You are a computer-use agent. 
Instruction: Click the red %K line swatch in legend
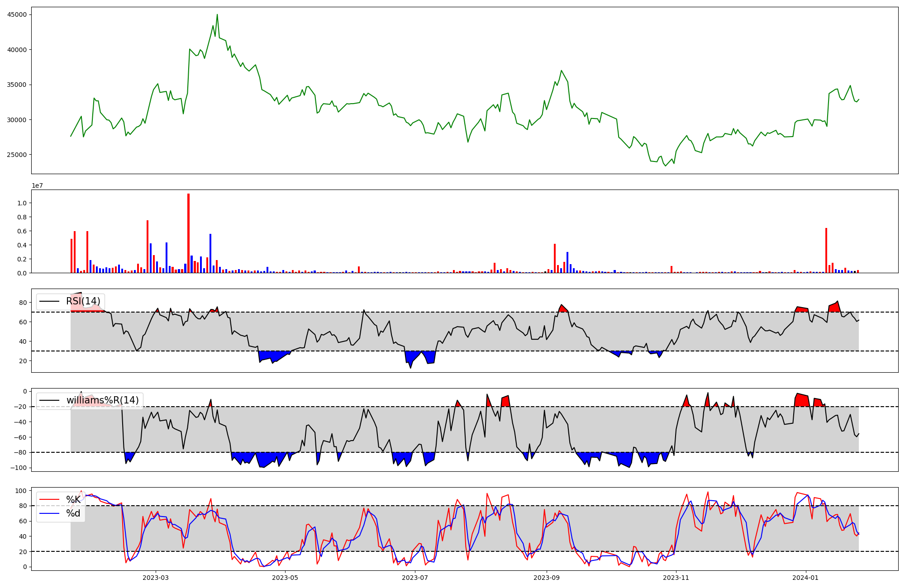[49, 500]
